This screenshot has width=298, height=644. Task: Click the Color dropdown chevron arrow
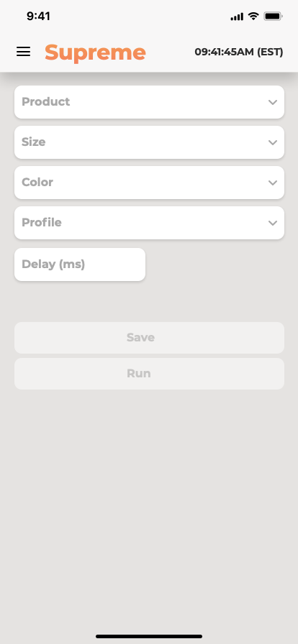tap(273, 183)
